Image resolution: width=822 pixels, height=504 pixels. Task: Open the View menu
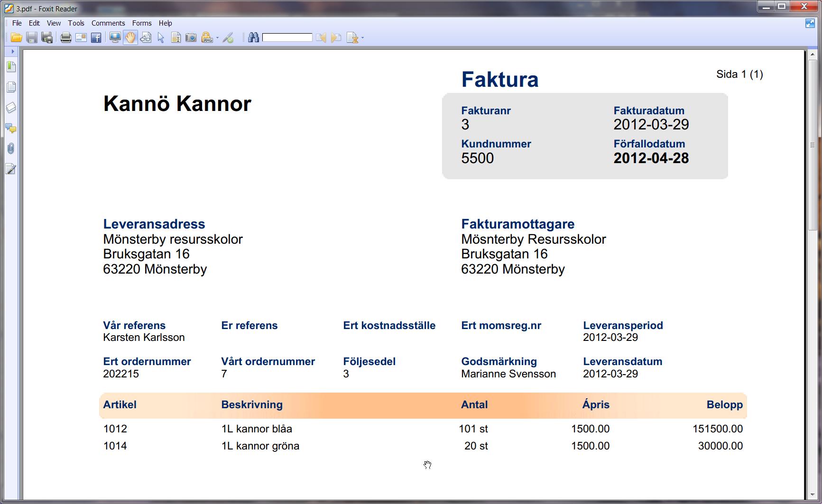pyautogui.click(x=54, y=23)
